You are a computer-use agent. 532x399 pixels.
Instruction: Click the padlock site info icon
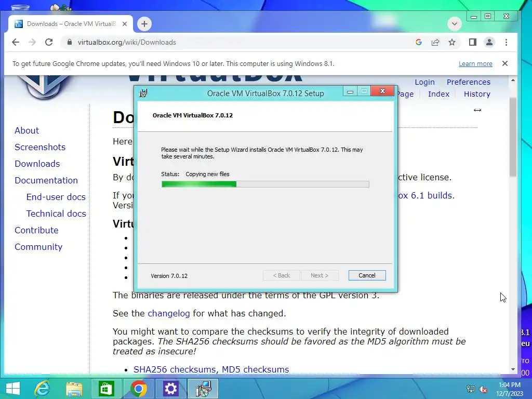tap(70, 42)
